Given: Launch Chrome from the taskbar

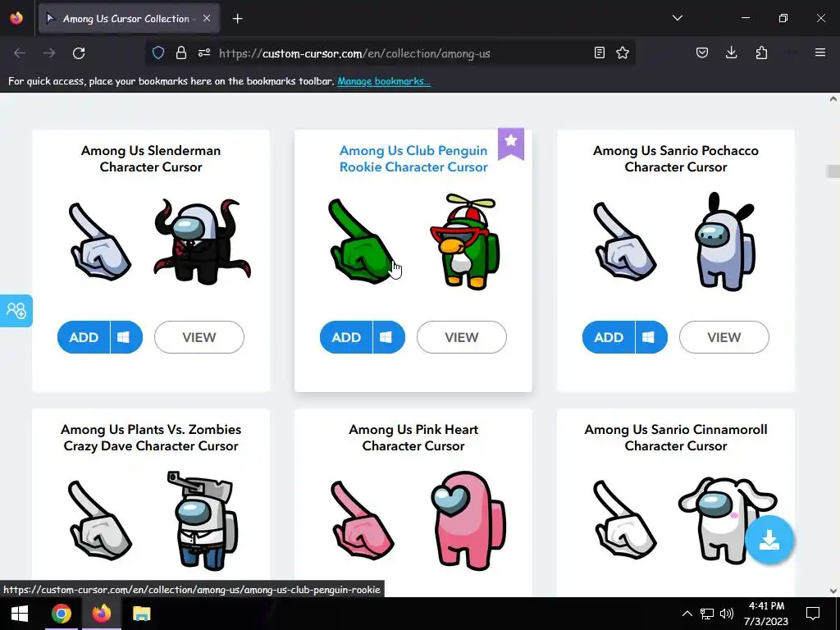Looking at the screenshot, I should (61, 614).
